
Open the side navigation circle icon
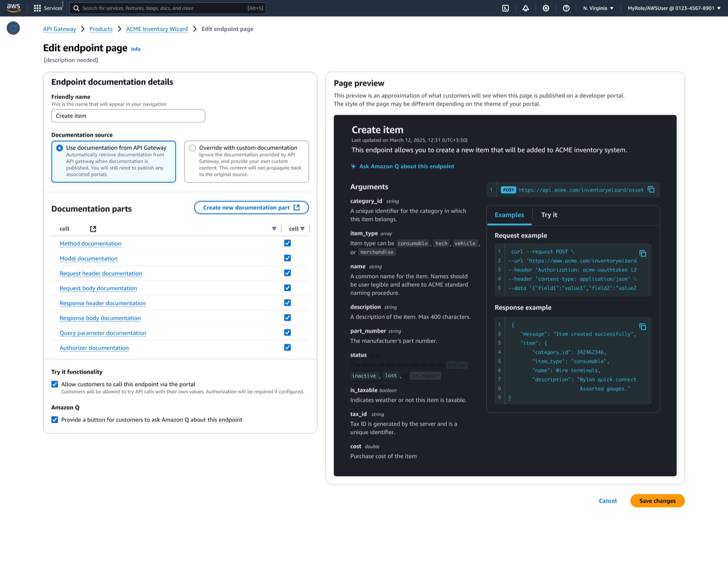[x=14, y=28]
